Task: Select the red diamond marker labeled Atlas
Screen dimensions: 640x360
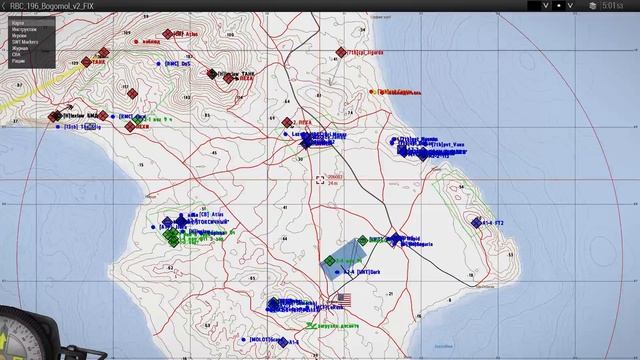Action: [167, 34]
